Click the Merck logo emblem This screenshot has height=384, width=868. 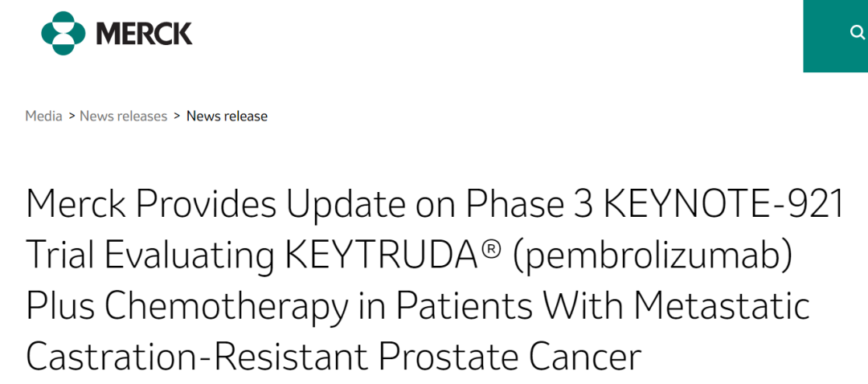point(63,33)
